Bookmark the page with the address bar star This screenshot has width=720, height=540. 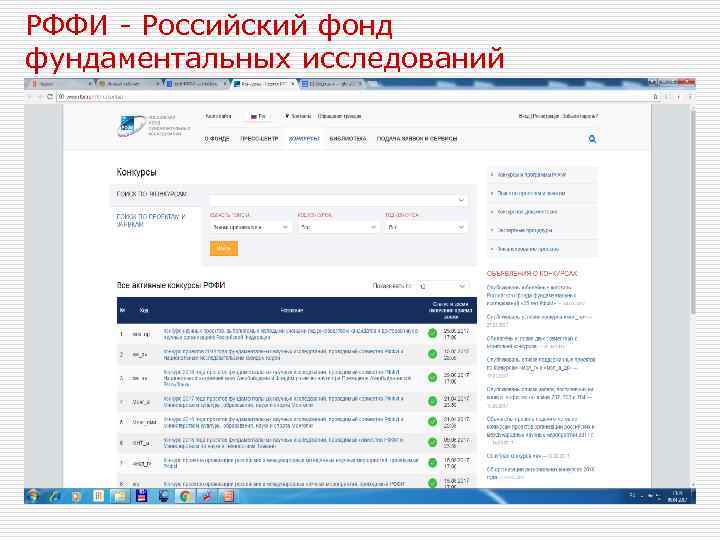[x=656, y=97]
